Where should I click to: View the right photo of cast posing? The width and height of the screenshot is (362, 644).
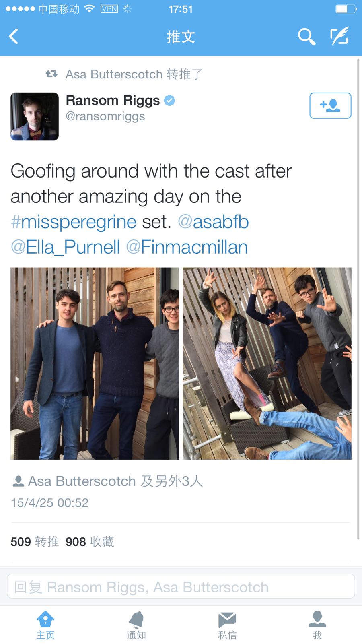pyautogui.click(x=267, y=363)
